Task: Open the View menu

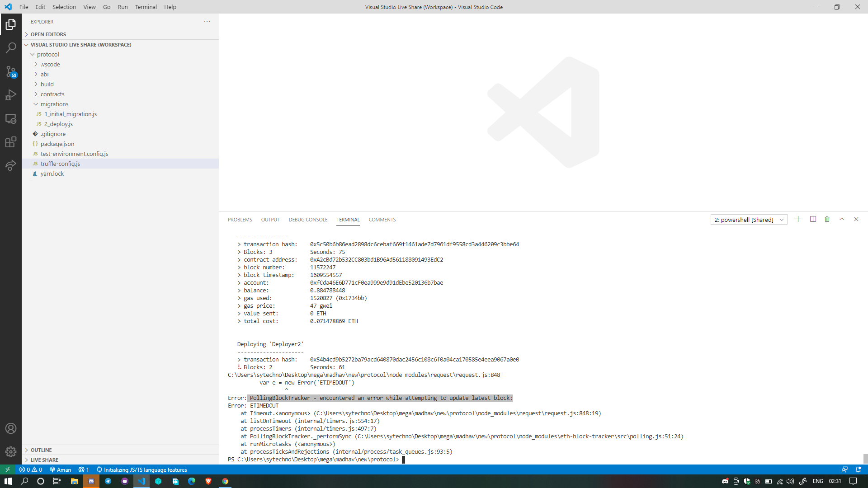Action: [x=90, y=7]
